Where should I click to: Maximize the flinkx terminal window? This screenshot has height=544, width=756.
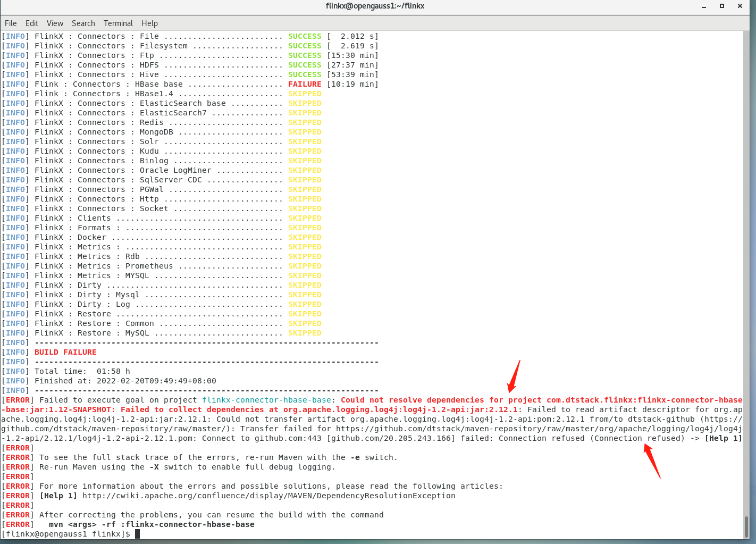tap(722, 6)
